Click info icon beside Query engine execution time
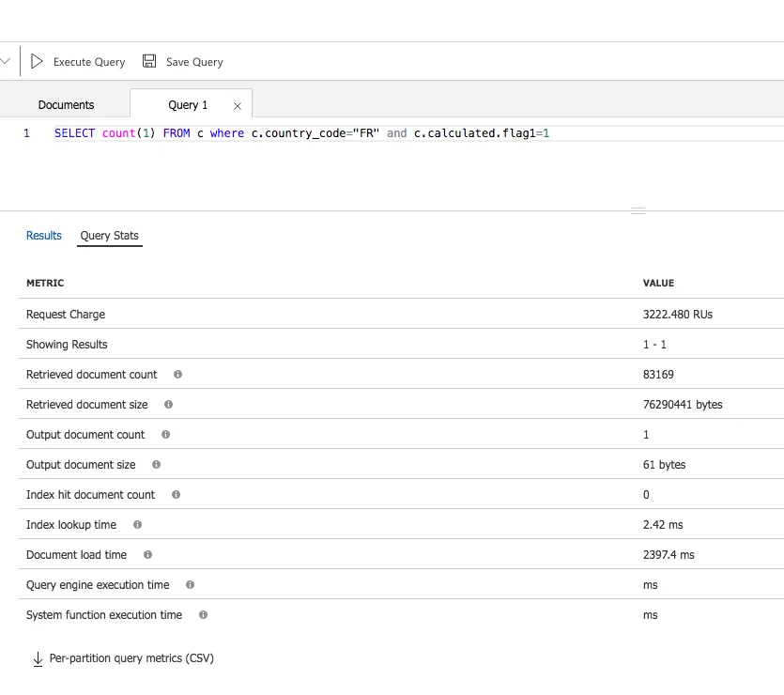Image resolution: width=784 pixels, height=695 pixels. click(x=190, y=585)
